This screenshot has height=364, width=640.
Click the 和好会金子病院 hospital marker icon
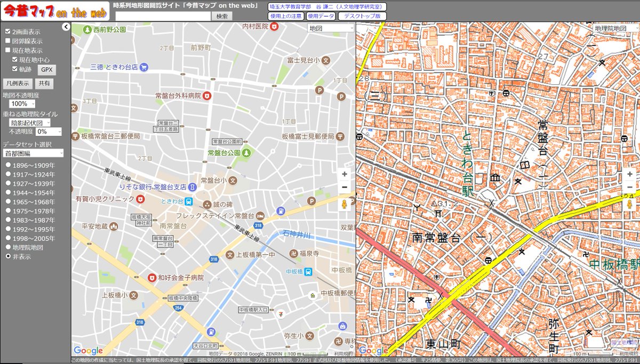(x=151, y=278)
